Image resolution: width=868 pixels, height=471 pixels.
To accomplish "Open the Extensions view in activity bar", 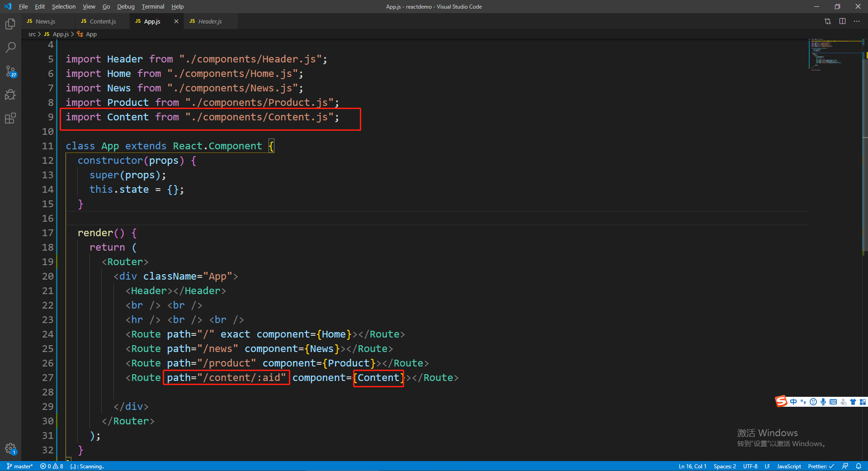I will pos(10,119).
